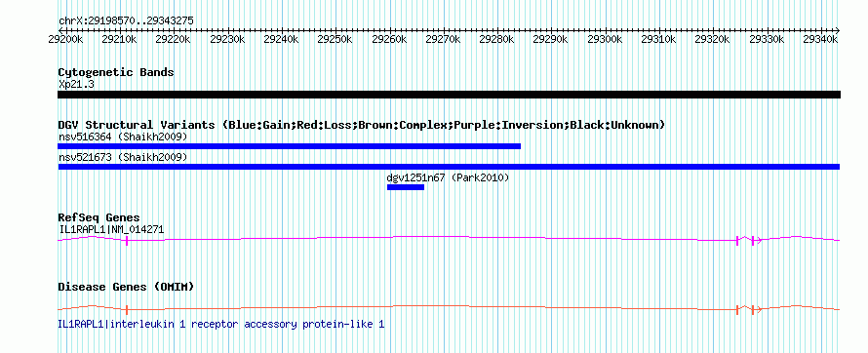Click the chrX:29198570..29343275 coordinate label
This screenshot has width=868, height=353.
click(126, 21)
